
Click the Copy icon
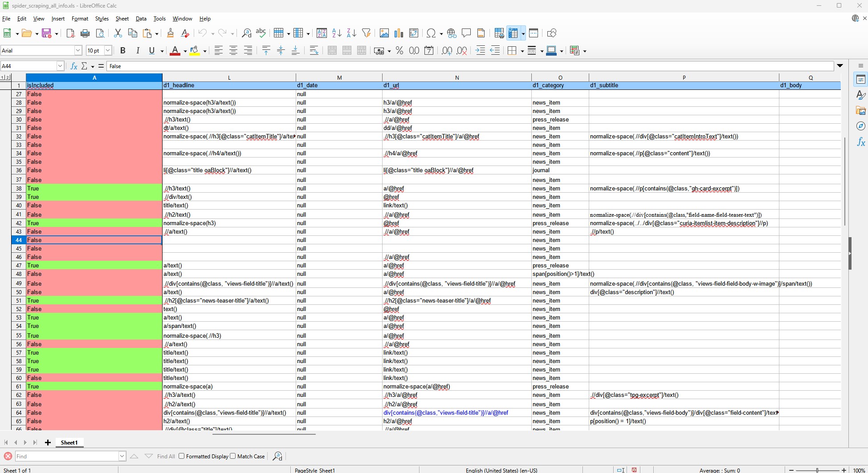coord(132,33)
